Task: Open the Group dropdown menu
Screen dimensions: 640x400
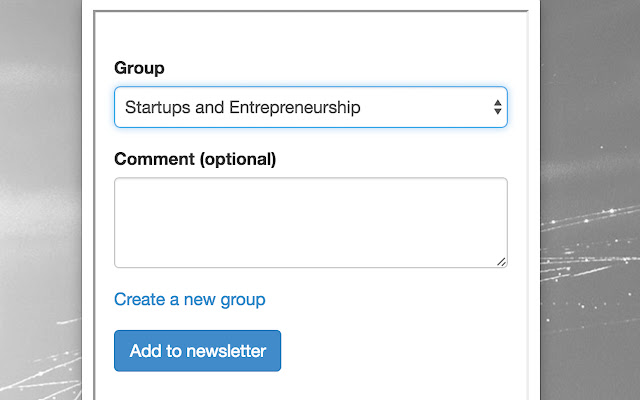Action: pyautogui.click(x=310, y=107)
